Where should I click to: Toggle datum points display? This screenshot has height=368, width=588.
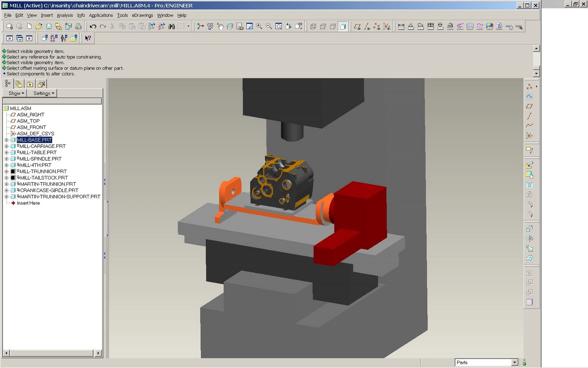tap(377, 26)
